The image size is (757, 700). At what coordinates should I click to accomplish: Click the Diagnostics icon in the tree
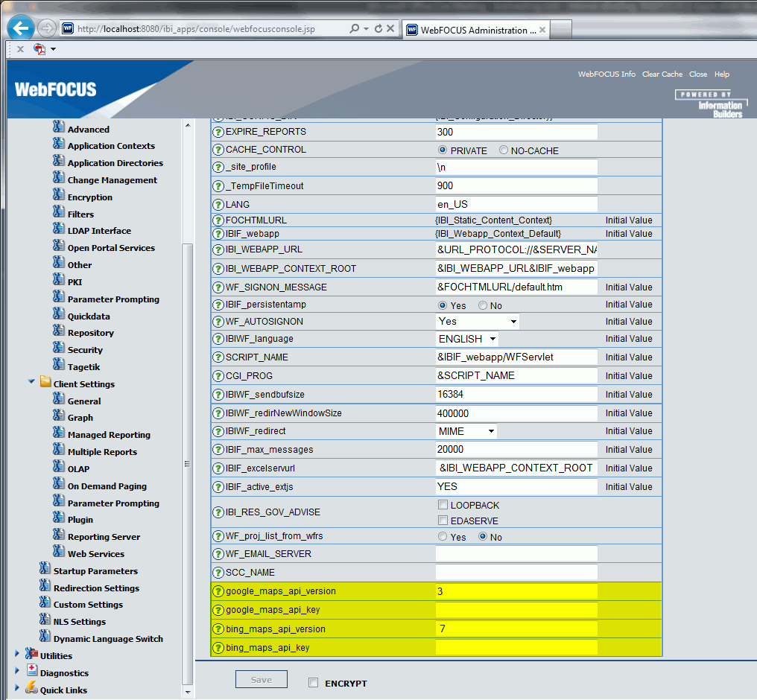tap(32, 670)
